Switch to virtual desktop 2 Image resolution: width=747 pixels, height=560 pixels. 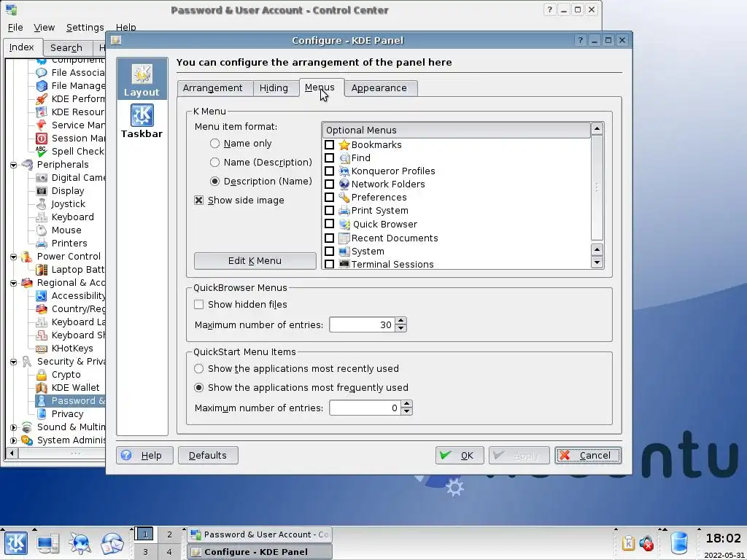(169, 534)
